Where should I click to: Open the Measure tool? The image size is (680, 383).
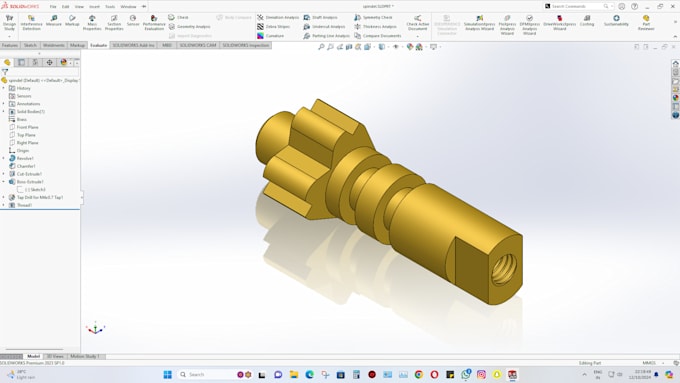[54, 21]
